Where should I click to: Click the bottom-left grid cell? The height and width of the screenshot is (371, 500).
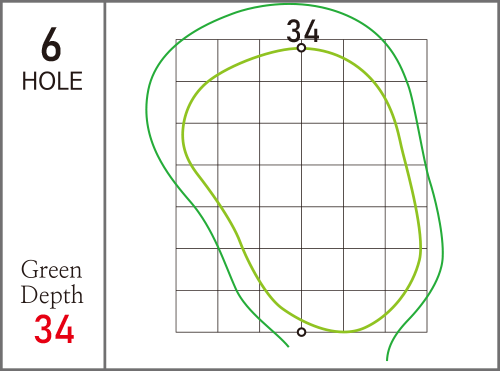tap(197, 311)
